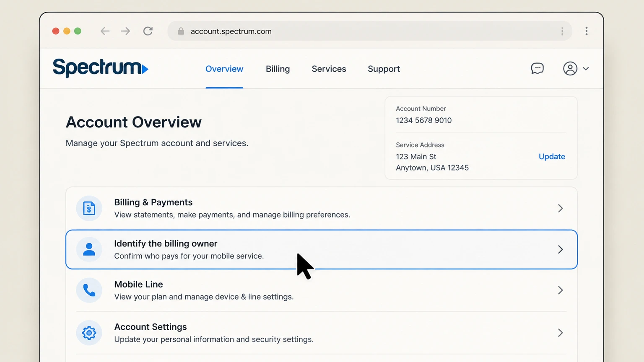Open the Support tab

384,69
